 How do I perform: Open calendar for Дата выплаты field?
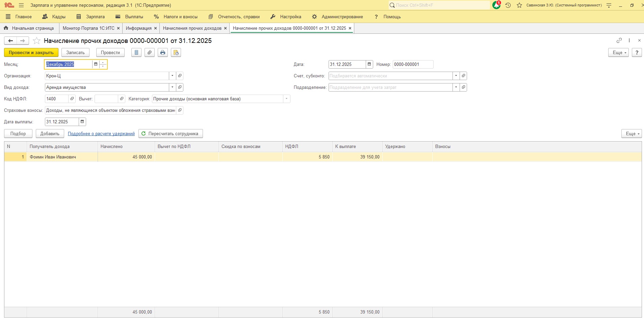pos(82,122)
